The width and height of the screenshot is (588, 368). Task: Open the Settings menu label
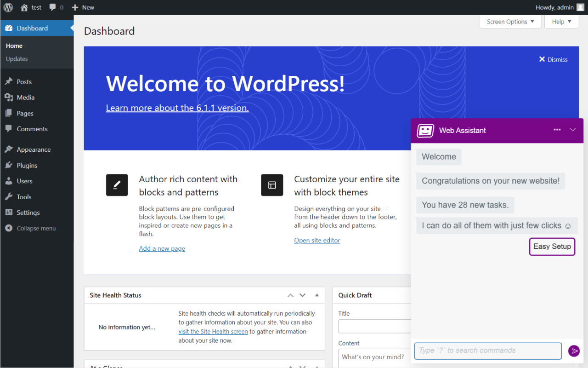(28, 213)
